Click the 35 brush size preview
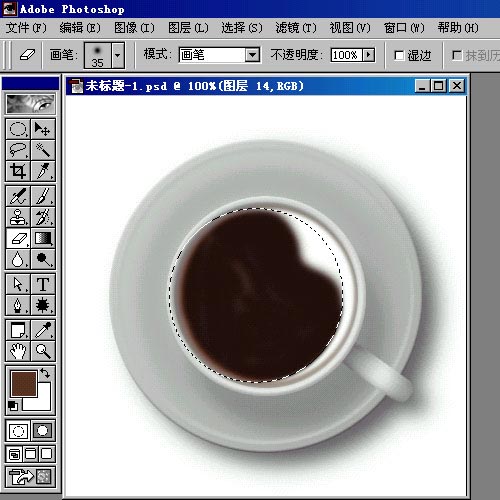The height and width of the screenshot is (500, 500). pyautogui.click(x=98, y=55)
